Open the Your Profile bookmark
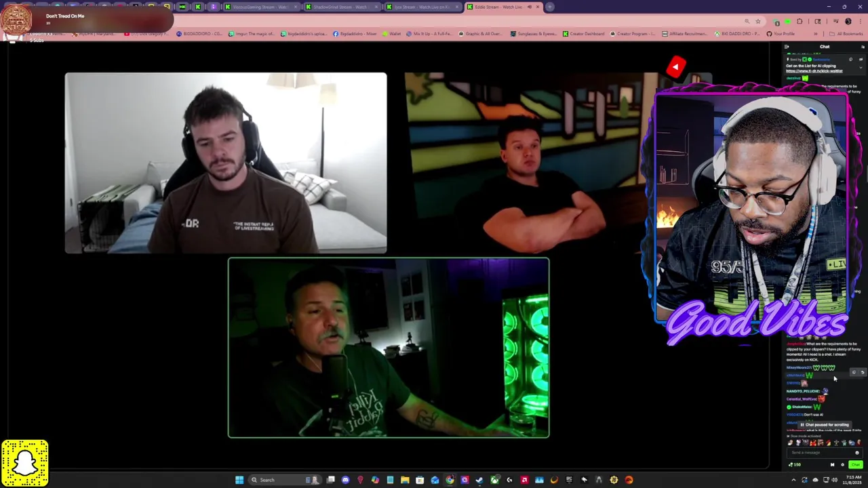The image size is (868, 488). (x=780, y=33)
